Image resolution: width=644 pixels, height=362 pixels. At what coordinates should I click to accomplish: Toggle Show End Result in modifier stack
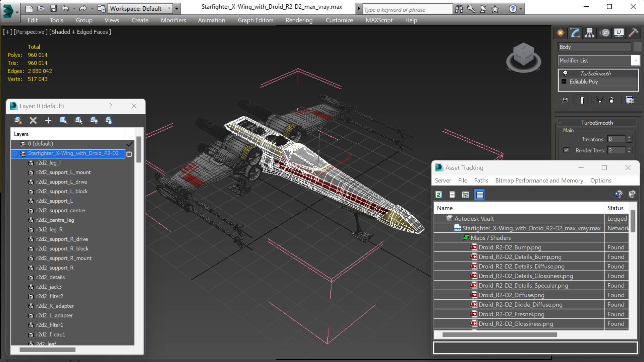[x=582, y=100]
